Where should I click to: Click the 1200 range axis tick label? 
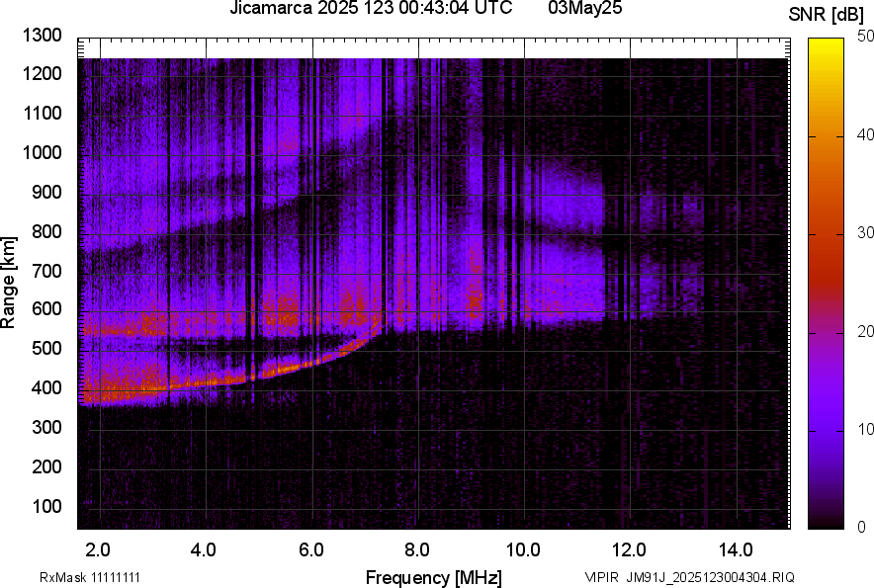click(42, 73)
